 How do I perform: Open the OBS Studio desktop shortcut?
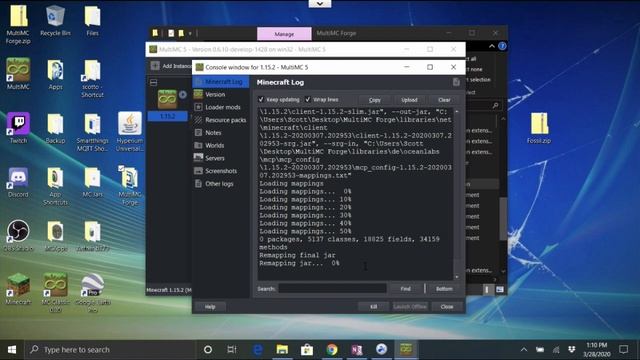tap(18, 235)
